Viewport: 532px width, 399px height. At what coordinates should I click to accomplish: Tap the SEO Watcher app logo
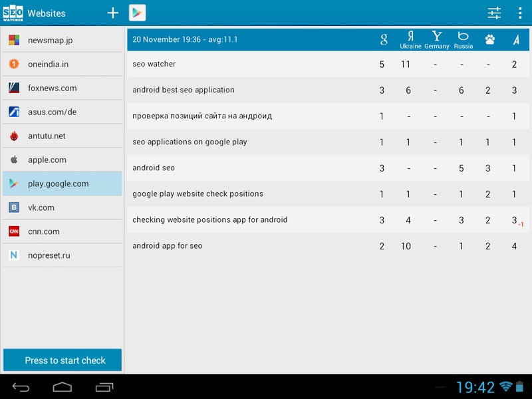[x=13, y=13]
